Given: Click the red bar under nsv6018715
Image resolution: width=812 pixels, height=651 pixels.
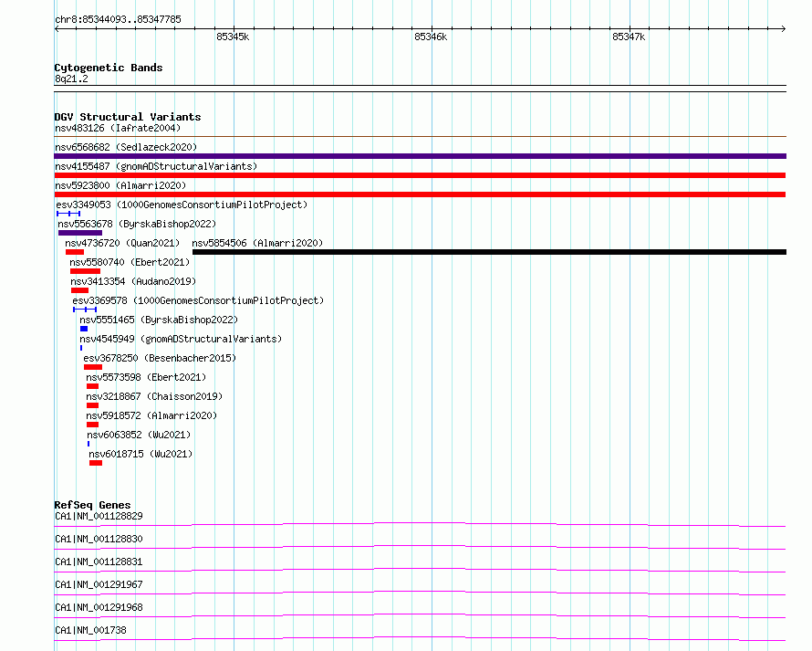Looking at the screenshot, I should click(x=95, y=463).
